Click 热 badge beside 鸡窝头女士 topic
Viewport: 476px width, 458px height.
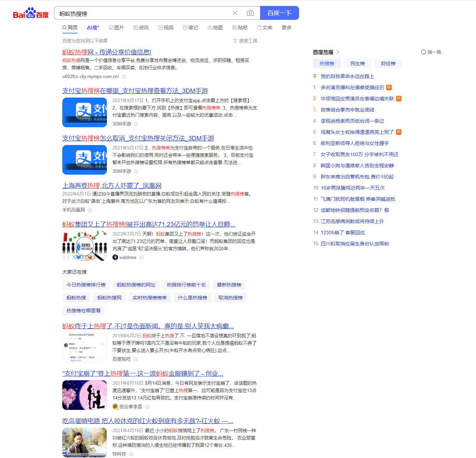(399, 132)
